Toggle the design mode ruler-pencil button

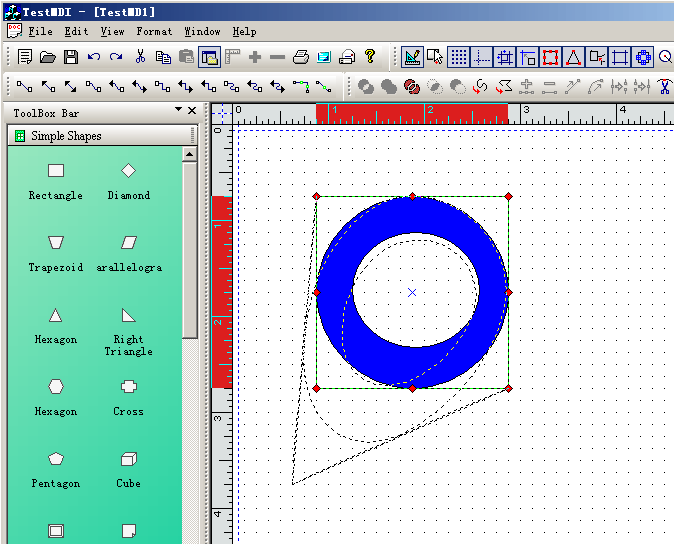pyautogui.click(x=412, y=57)
